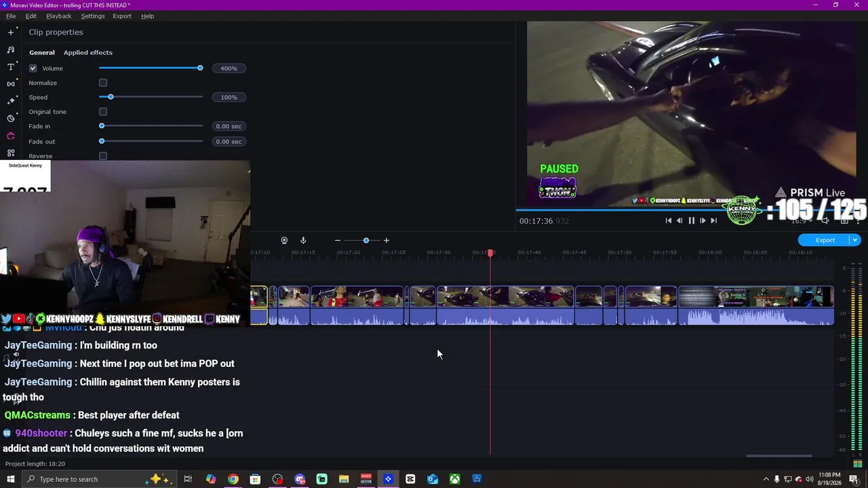Click the Volume 400% value field

pos(229,68)
